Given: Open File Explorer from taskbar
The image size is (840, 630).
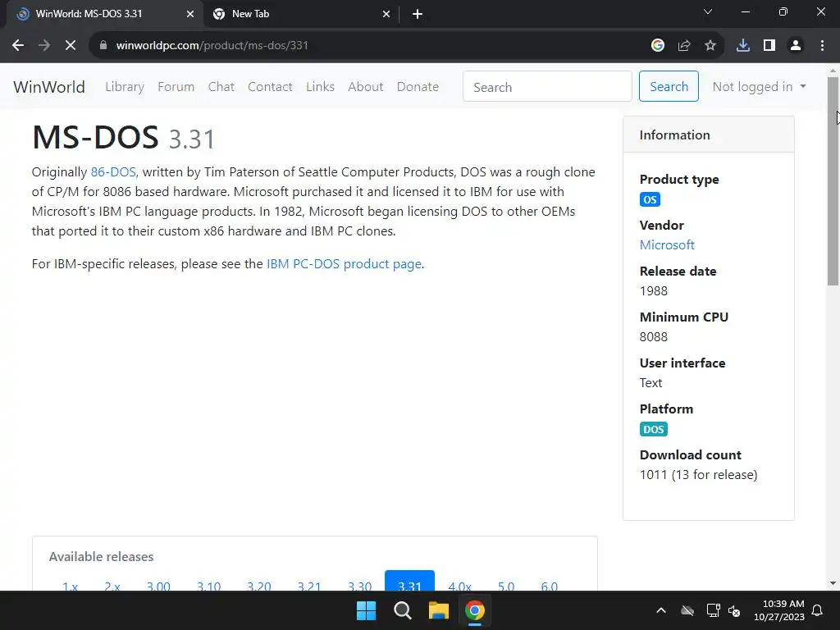Looking at the screenshot, I should click(438, 610).
